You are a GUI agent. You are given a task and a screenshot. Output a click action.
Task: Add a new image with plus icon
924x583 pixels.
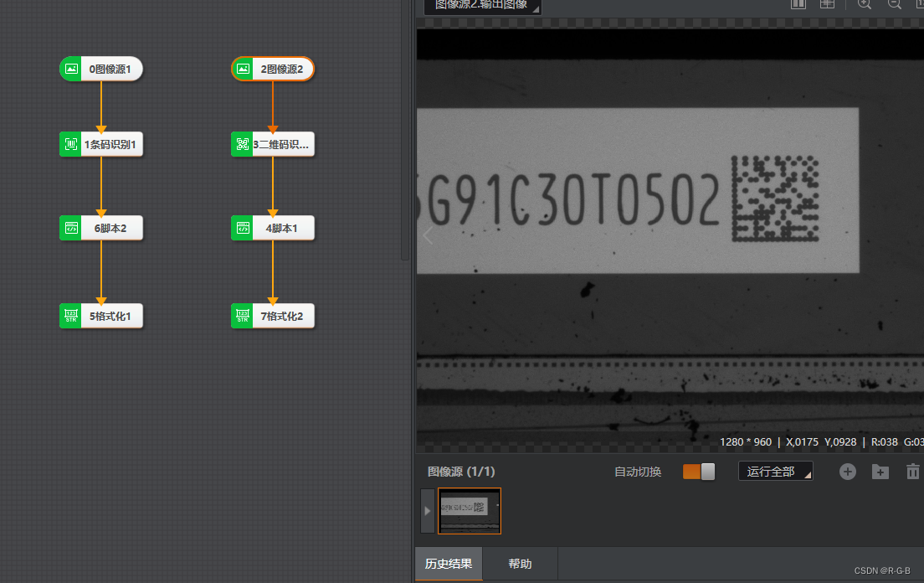847,472
